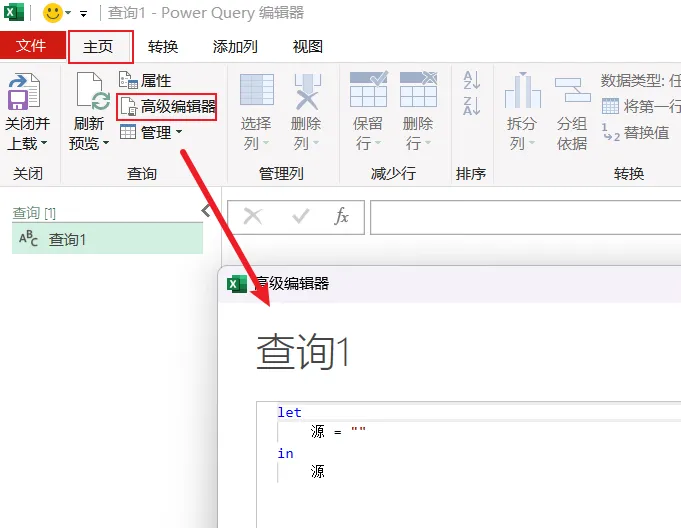This screenshot has width=681, height=528.
Task: Click the confirm checkmark in formula bar
Action: coord(301,216)
